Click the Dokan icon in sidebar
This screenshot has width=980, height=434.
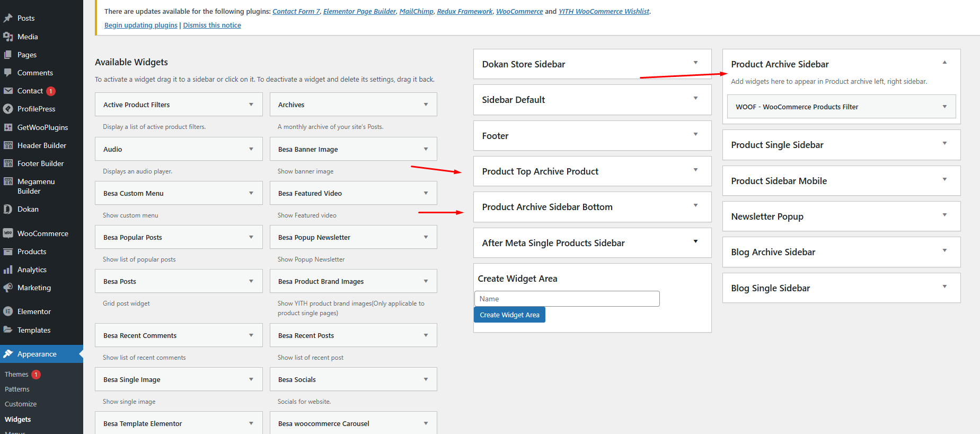pos(8,209)
